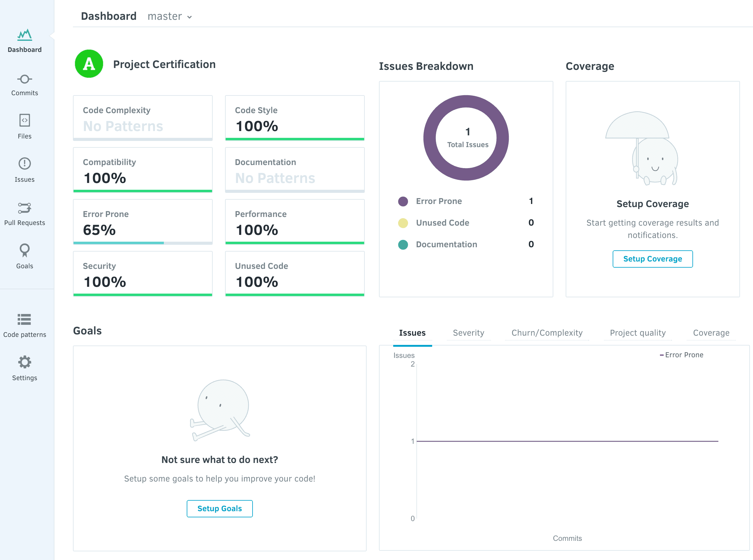Click the Setup Coverage button

(x=652, y=258)
